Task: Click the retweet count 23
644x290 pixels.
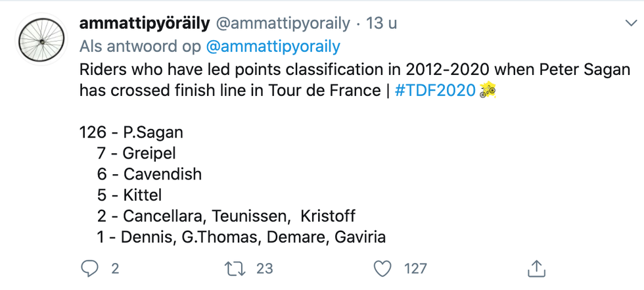Action: 264,269
